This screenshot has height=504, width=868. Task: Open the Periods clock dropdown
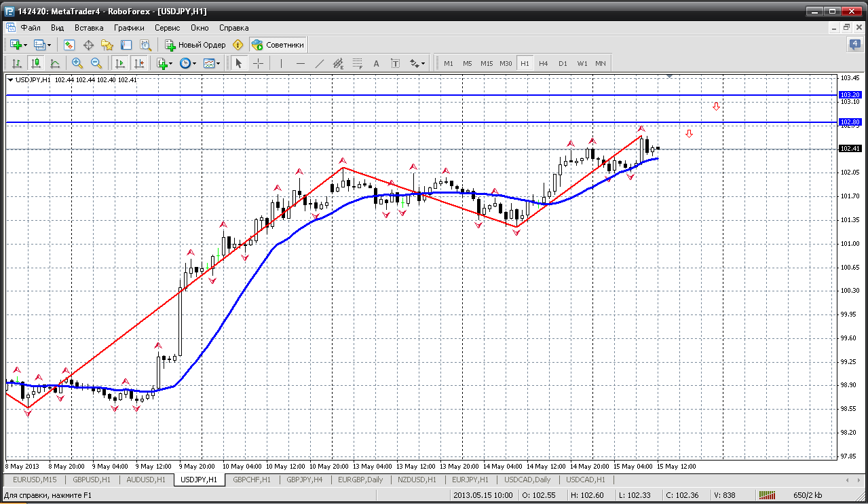(188, 63)
